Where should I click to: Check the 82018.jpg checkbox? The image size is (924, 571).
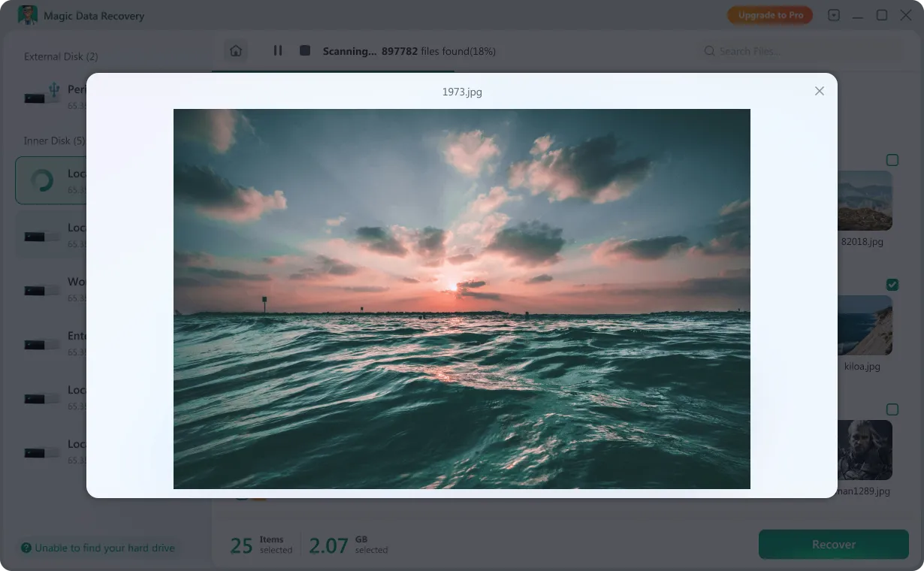892,160
